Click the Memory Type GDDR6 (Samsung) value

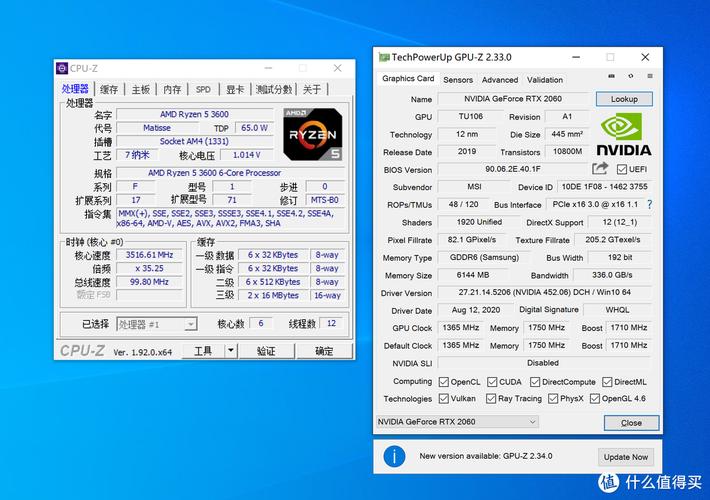coord(484,257)
